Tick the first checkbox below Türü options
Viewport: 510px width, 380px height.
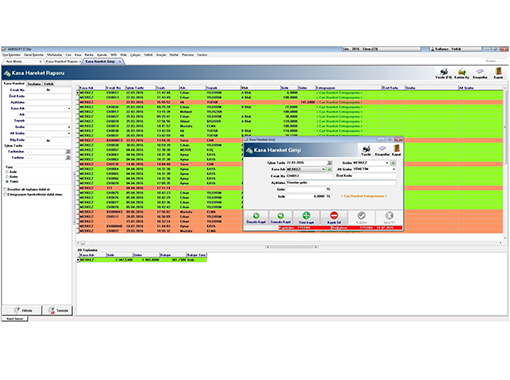pos(5,189)
